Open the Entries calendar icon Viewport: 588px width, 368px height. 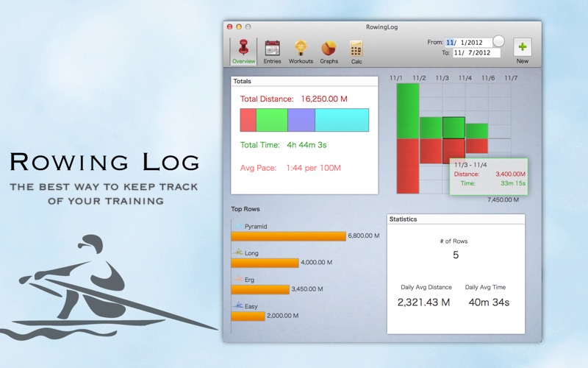(272, 52)
